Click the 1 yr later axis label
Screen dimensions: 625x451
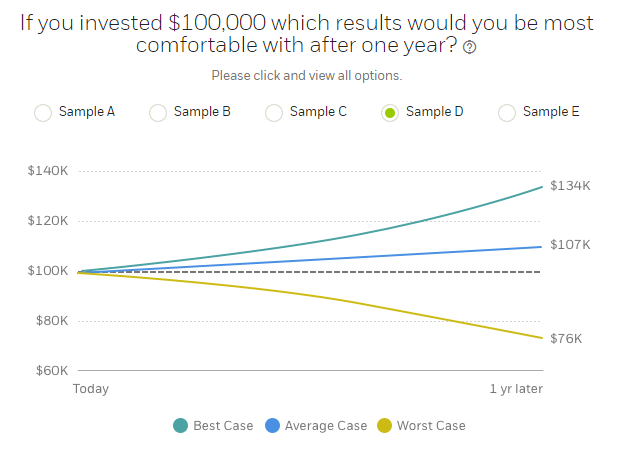pos(516,389)
